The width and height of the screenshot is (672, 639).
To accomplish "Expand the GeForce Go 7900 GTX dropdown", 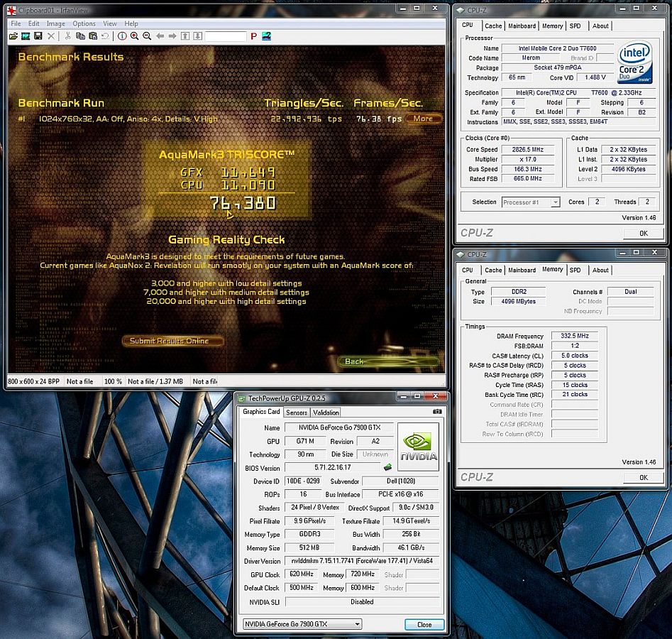I will [357, 624].
